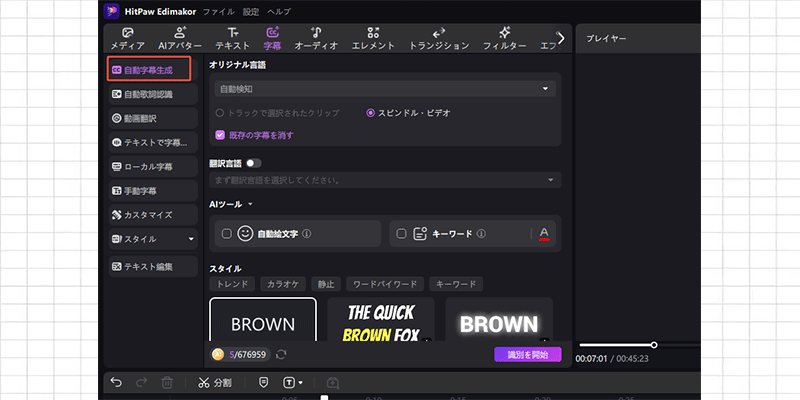Click the player progress slider handle

tap(654, 345)
